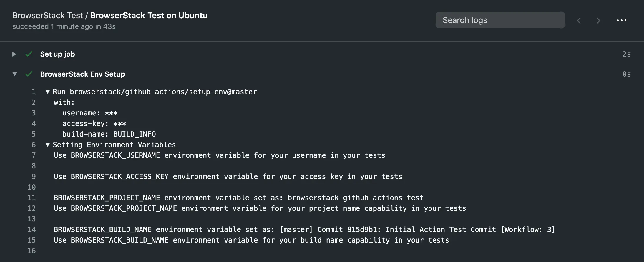
Task: Click the right arrow to go to next match
Action: (598, 20)
